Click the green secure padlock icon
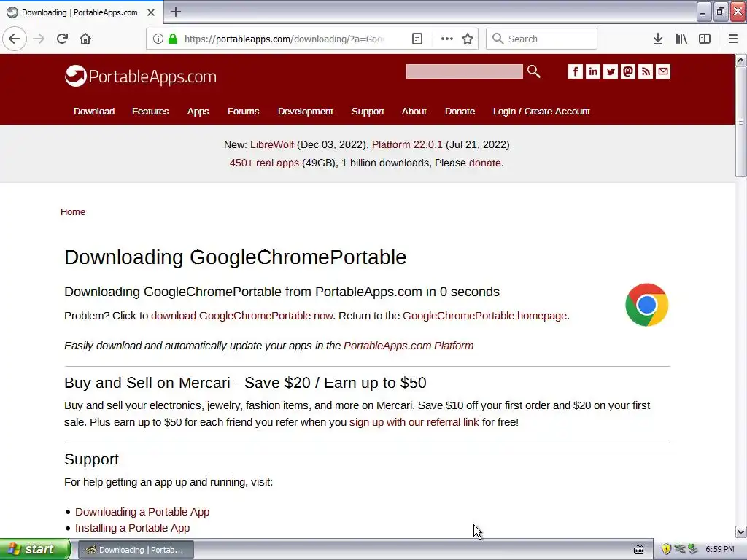The height and width of the screenshot is (560, 747). [x=173, y=39]
